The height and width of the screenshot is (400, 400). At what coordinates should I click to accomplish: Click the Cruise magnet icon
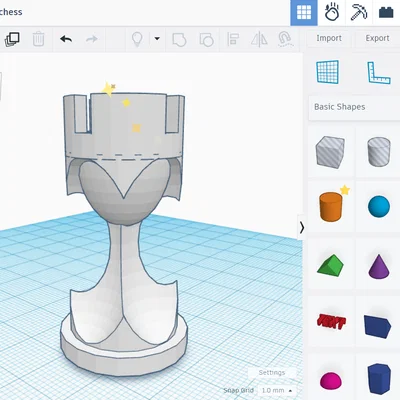[x=286, y=39]
